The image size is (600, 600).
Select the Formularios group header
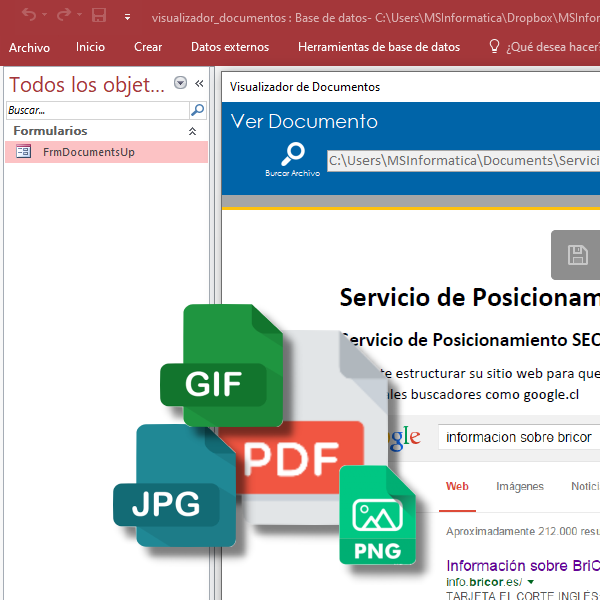pos(106,131)
